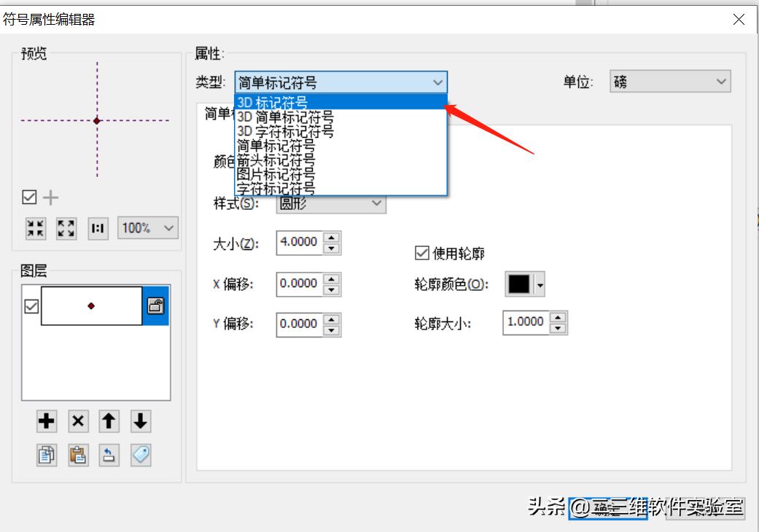Delete the selected layer with the X icon

tap(78, 421)
